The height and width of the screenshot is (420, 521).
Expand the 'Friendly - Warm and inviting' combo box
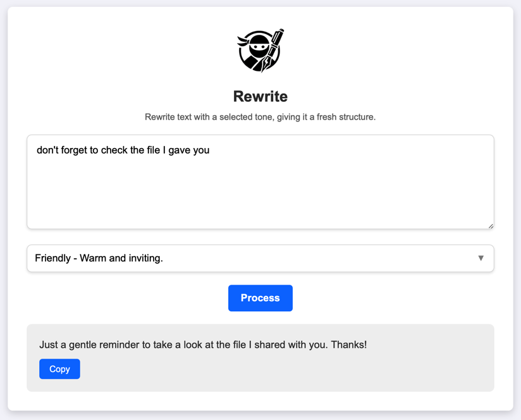260,258
